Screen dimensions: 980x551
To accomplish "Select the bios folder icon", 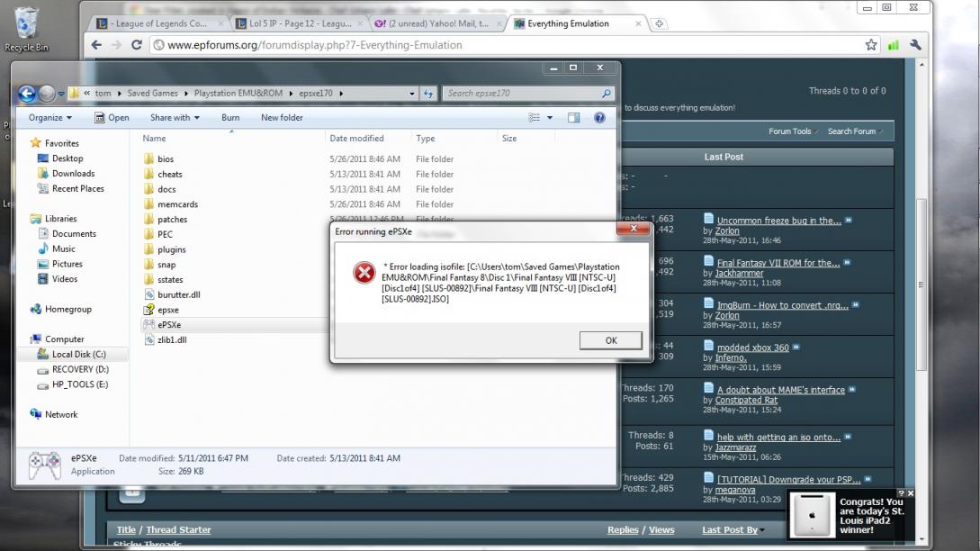I will pyautogui.click(x=148, y=158).
